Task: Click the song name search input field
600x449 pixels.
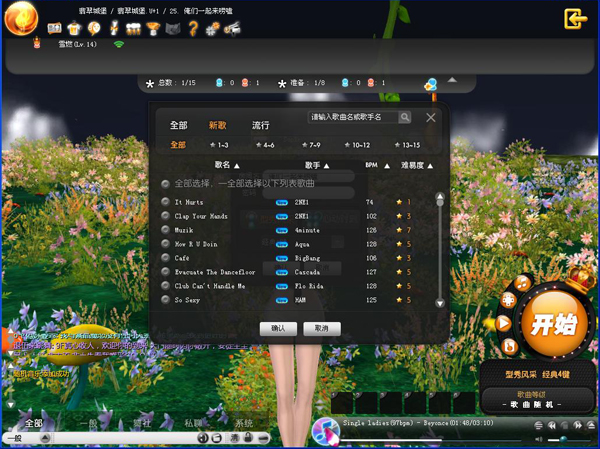Action: tap(353, 117)
